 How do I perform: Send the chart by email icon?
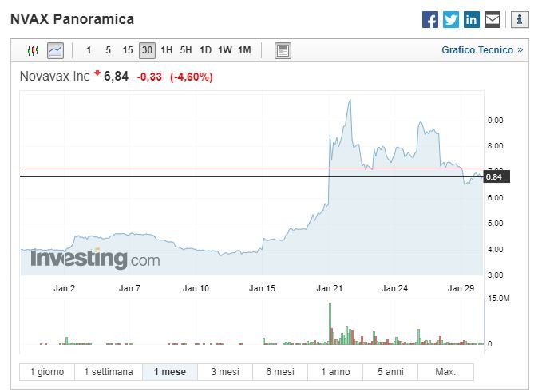(493, 20)
